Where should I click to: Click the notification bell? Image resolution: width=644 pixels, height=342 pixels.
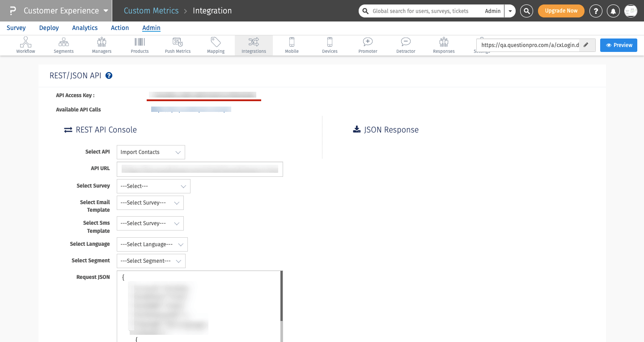pos(613,11)
